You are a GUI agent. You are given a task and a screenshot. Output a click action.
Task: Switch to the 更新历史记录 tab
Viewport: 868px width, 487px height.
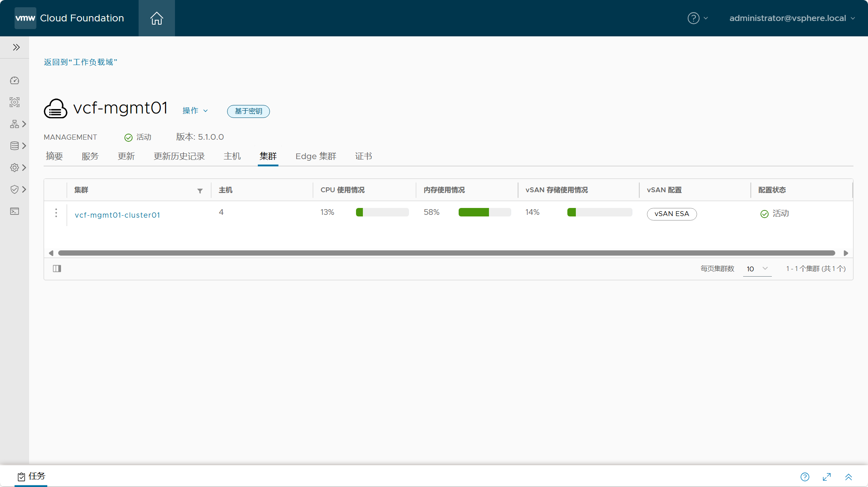pyautogui.click(x=179, y=156)
